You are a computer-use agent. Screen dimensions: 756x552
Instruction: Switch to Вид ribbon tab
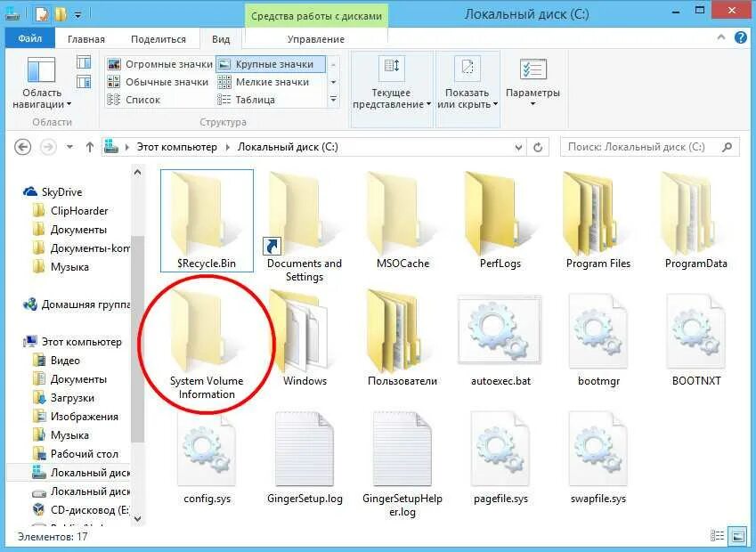pos(221,39)
